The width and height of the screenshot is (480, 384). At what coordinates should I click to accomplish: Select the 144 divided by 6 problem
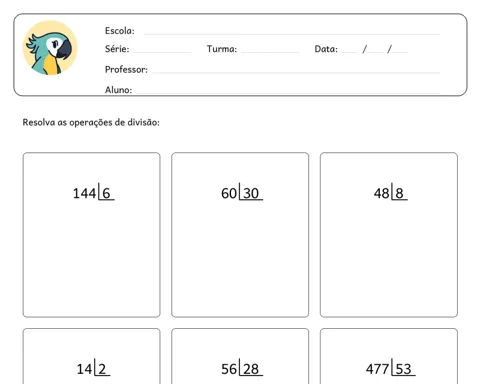point(92,235)
